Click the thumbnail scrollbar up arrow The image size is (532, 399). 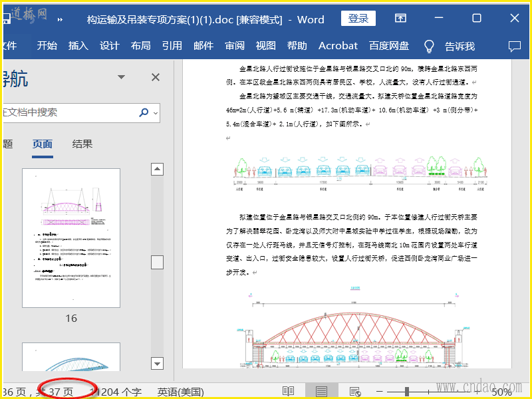pos(157,169)
